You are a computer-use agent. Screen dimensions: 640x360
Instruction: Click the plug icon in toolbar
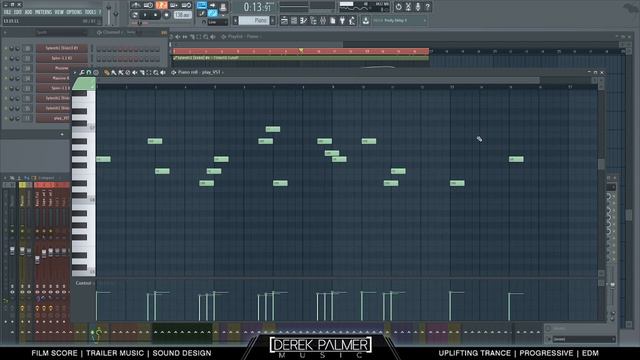342,20
